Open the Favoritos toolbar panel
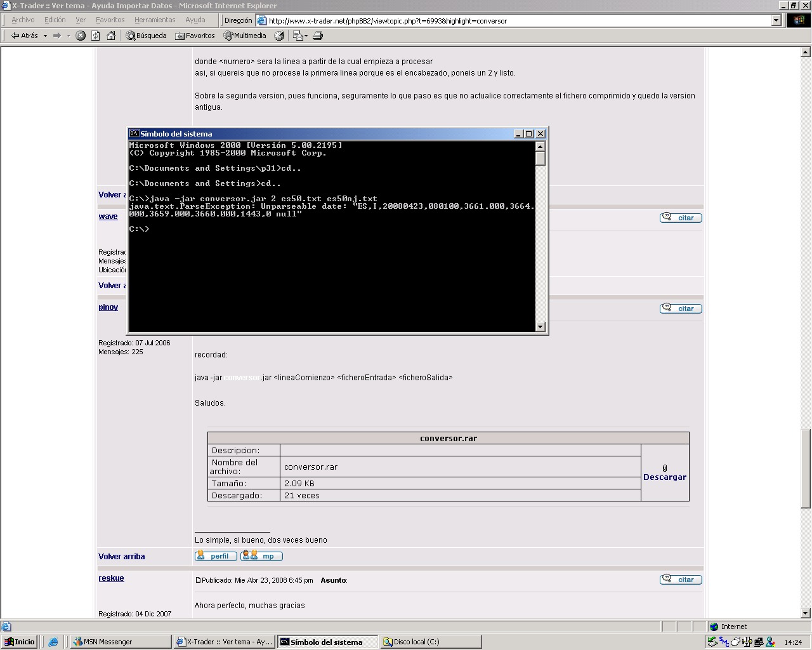The width and height of the screenshot is (812, 650). point(195,36)
